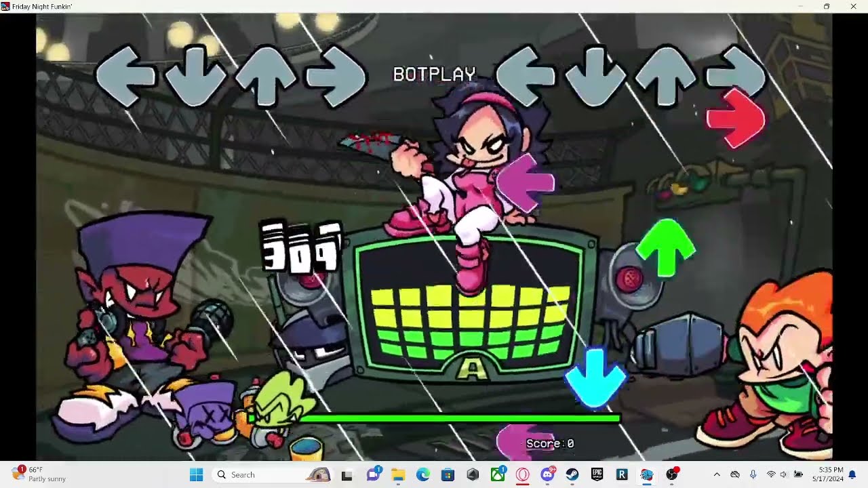This screenshot has width=868, height=488.
Task: Open OBS Studio from the taskbar
Action: pos(672,474)
